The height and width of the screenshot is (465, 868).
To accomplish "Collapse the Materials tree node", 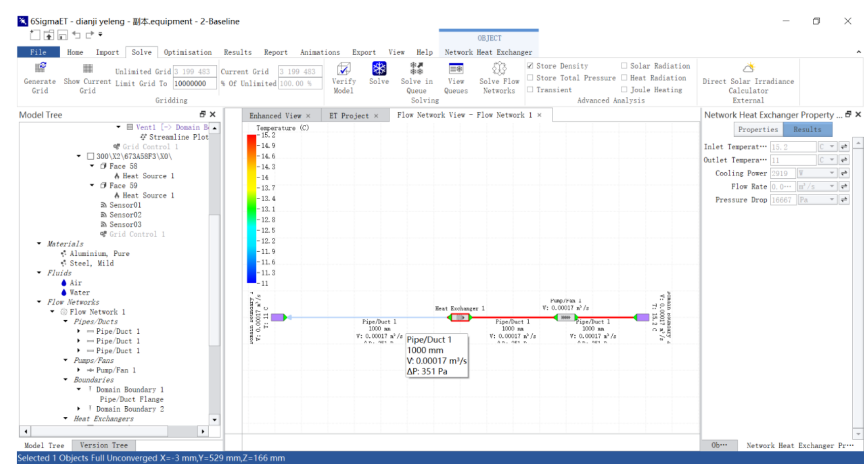I will [39, 244].
